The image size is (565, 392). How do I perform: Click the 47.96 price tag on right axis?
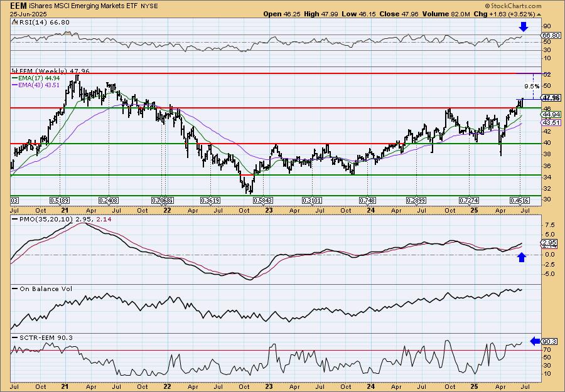point(551,98)
